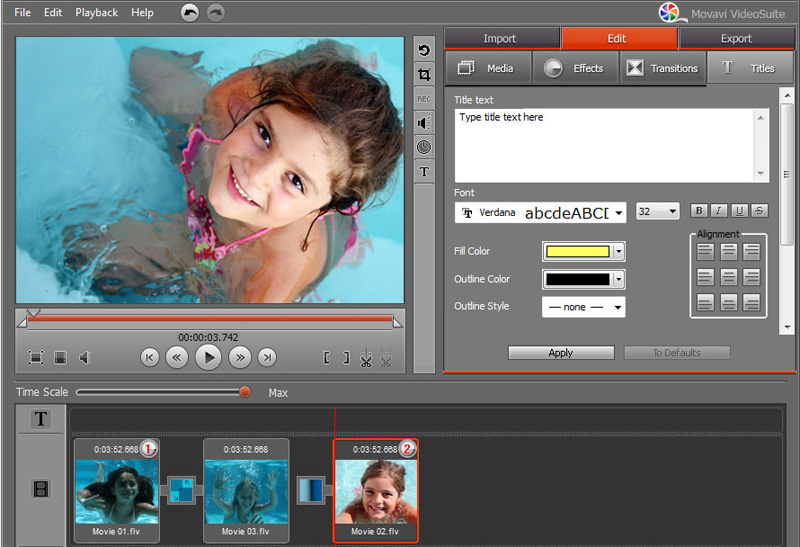Set the title alignment to bottom left

tap(705, 303)
